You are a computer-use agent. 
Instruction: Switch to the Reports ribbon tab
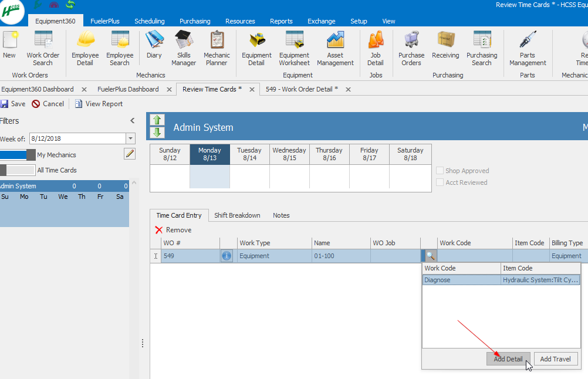tap(281, 21)
